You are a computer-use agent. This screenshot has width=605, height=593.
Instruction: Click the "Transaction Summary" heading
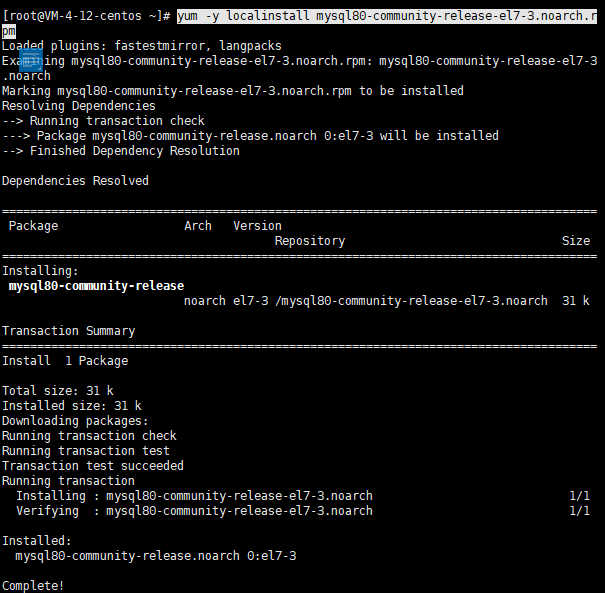click(69, 331)
